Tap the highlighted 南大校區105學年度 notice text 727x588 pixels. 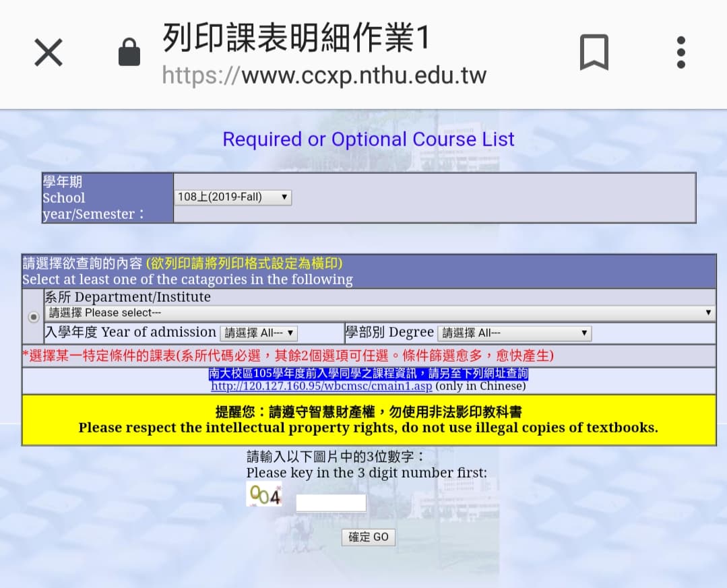click(x=368, y=373)
